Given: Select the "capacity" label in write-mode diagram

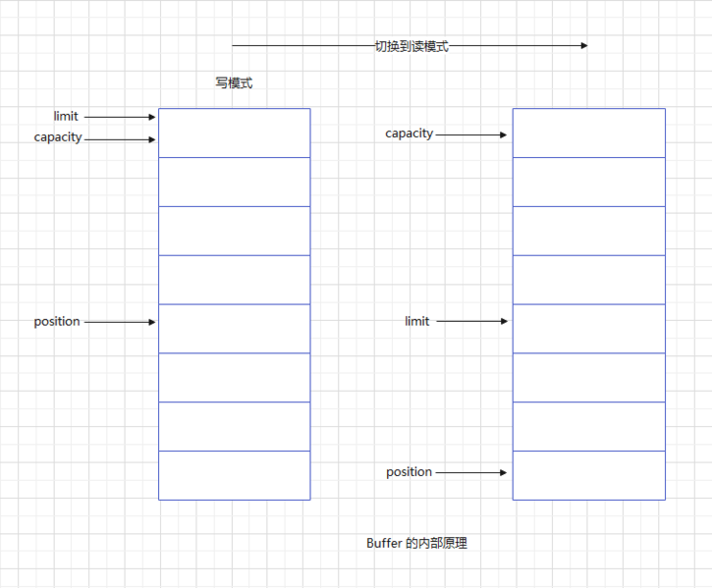Looking at the screenshot, I should click(x=58, y=137).
